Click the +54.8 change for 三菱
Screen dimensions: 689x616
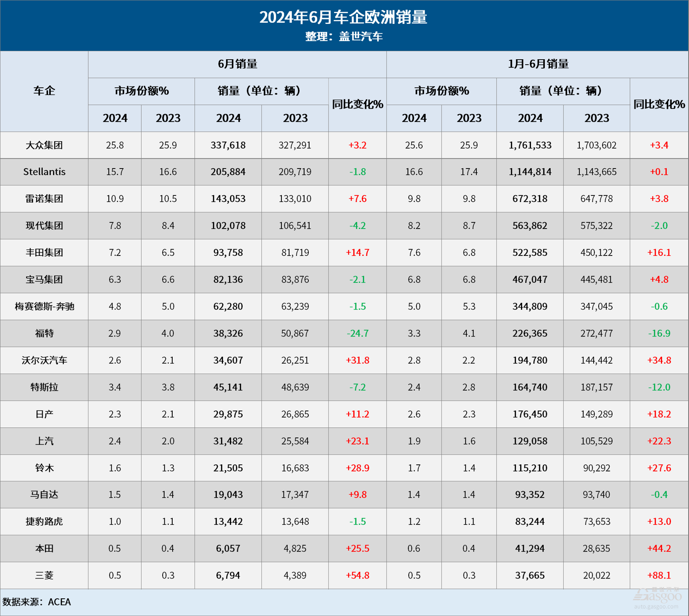358,575
